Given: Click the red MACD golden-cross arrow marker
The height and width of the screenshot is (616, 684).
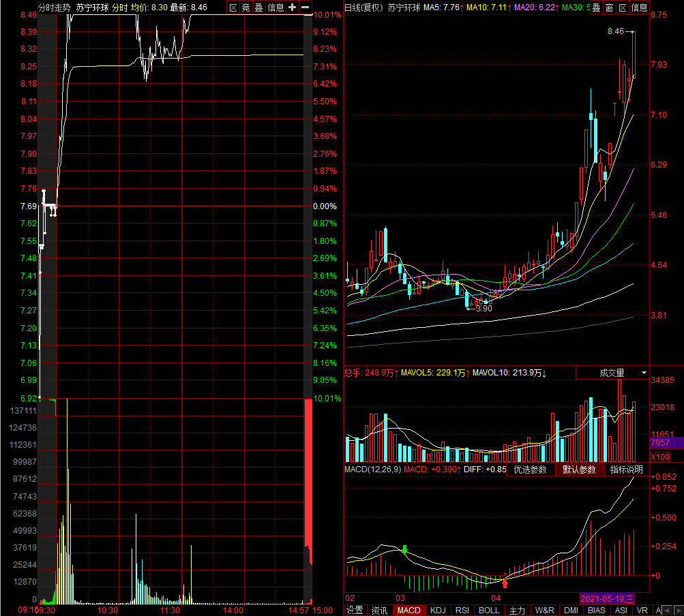Looking at the screenshot, I should click(505, 583).
